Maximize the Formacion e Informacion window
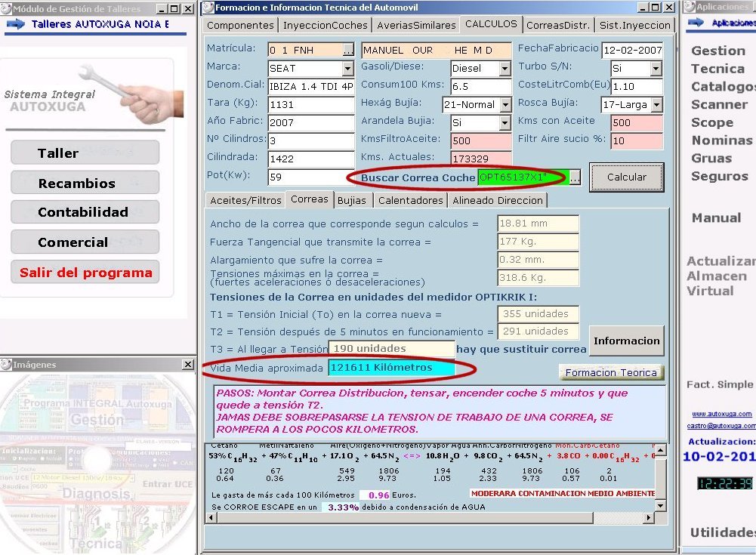Screen dimensions: 756x555 (655, 8)
